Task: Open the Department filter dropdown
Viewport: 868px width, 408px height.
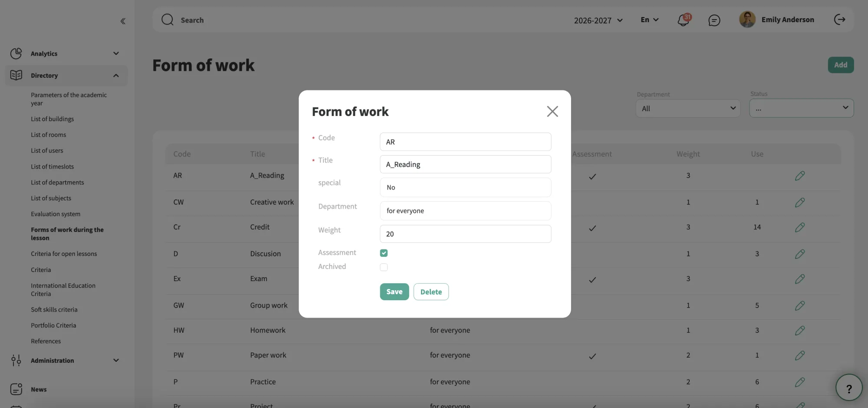Action: 688,108
